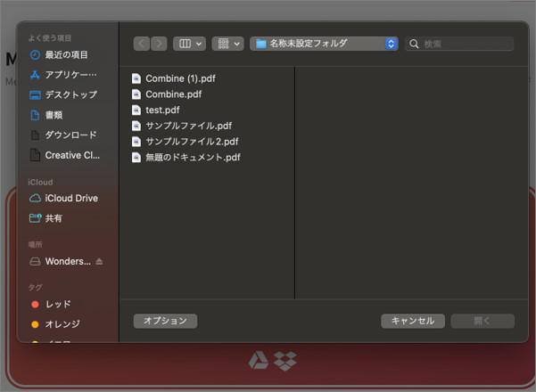Screen dimensions: 536x392
Task: Select the オレンジ tag
Action: (x=55, y=324)
